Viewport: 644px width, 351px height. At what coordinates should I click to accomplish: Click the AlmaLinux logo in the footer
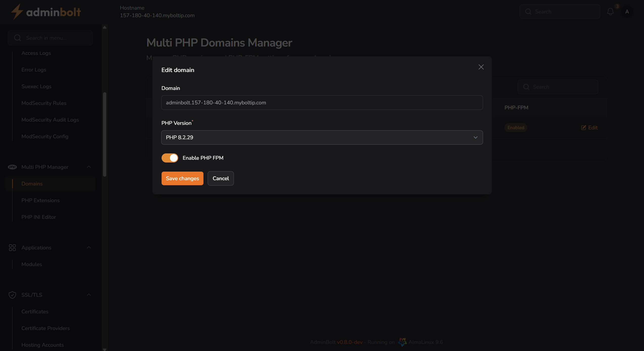(x=402, y=342)
